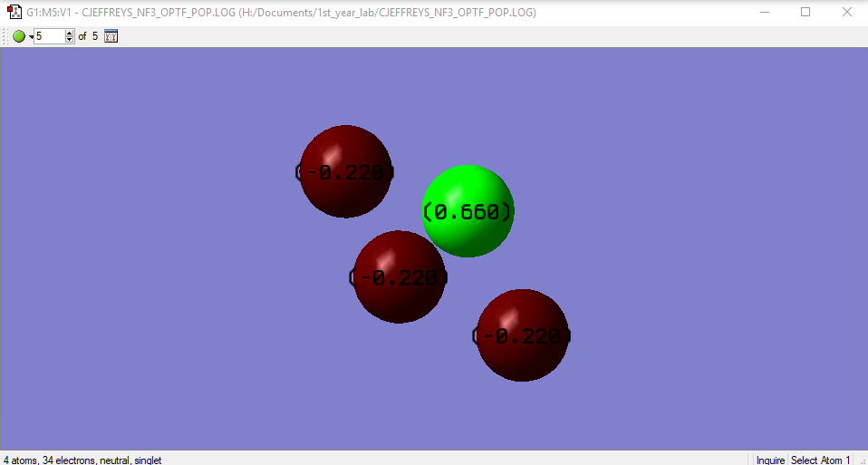Click the Select Atom 1 status label
This screenshot has width=868, height=465.
(x=820, y=460)
